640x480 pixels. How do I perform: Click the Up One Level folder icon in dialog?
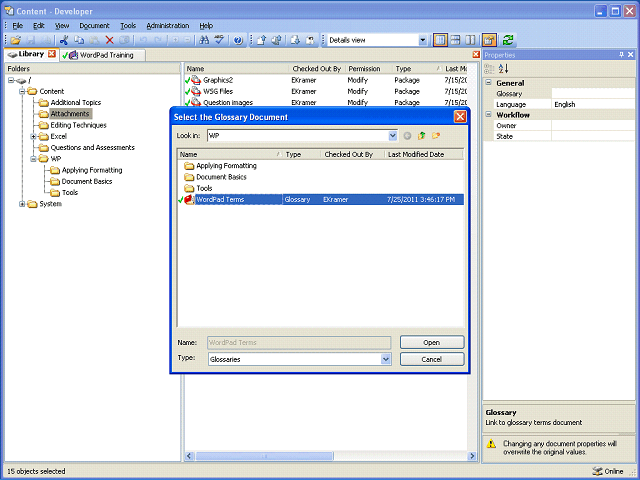[422, 136]
